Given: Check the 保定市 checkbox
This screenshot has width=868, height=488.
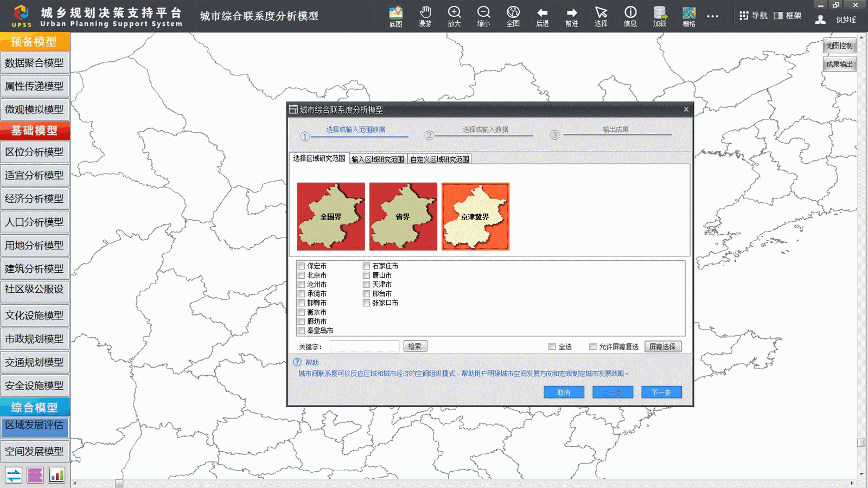Looking at the screenshot, I should [301, 266].
